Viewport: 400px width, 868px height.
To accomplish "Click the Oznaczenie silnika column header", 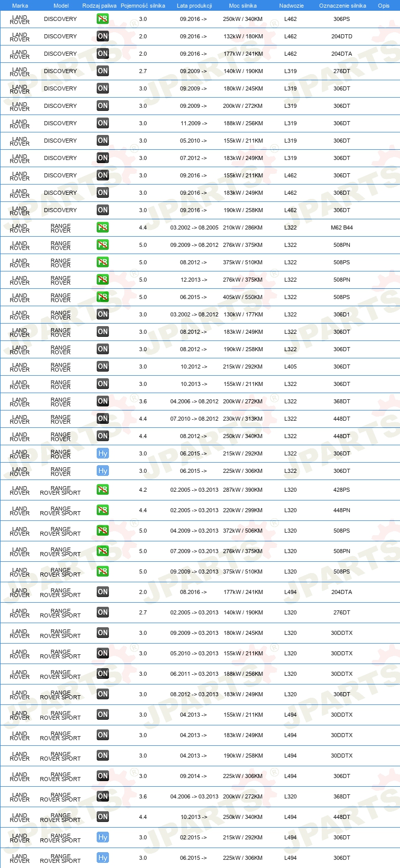I will click(x=342, y=6).
